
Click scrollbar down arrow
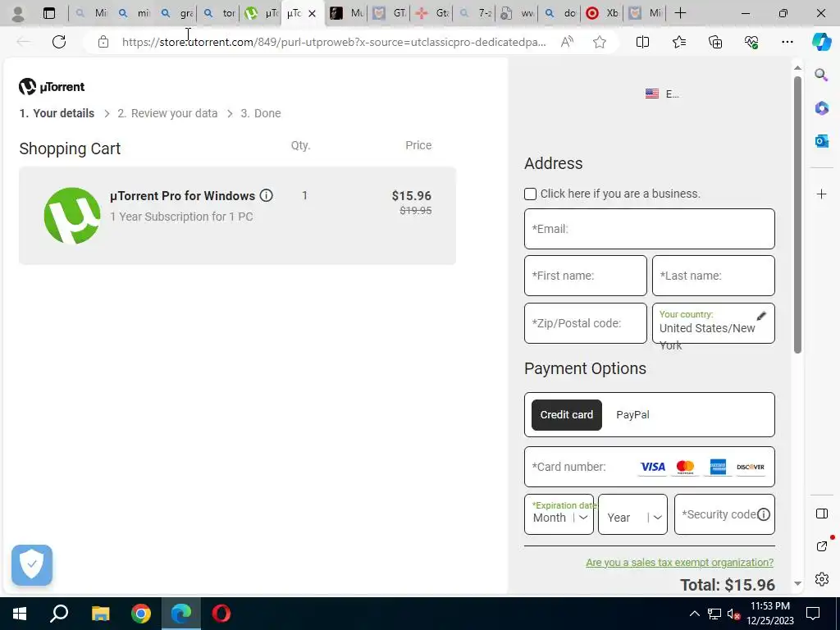[797, 583]
